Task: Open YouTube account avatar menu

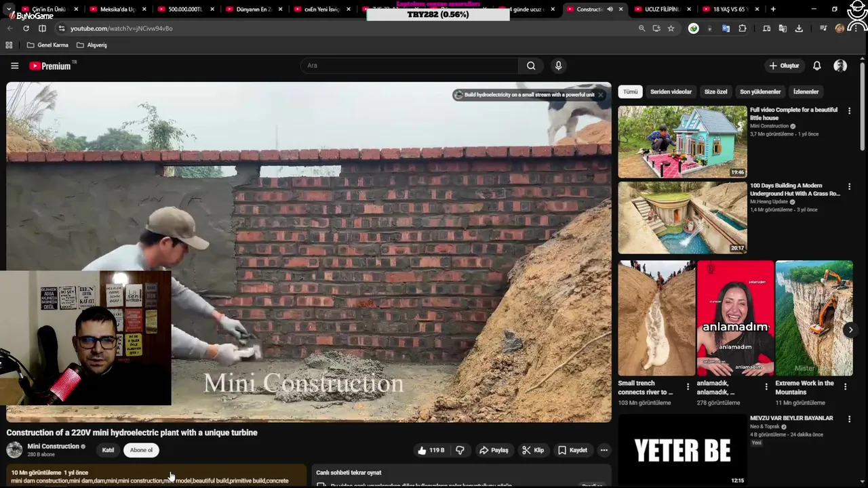Action: (840, 66)
